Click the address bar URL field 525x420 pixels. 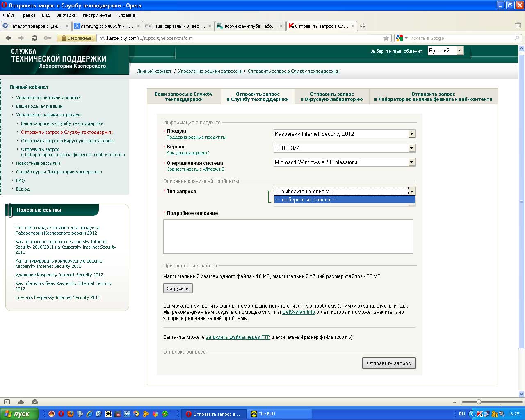(240, 38)
